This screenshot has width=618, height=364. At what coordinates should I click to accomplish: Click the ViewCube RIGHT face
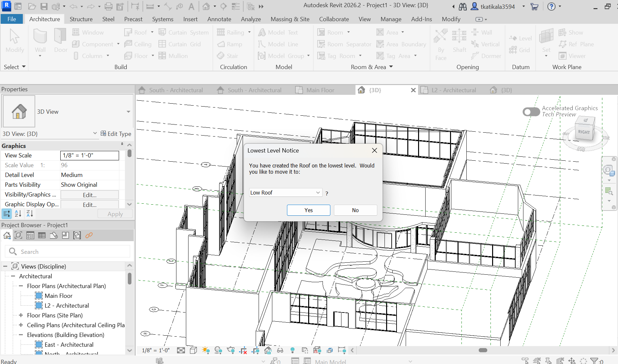pos(584,132)
